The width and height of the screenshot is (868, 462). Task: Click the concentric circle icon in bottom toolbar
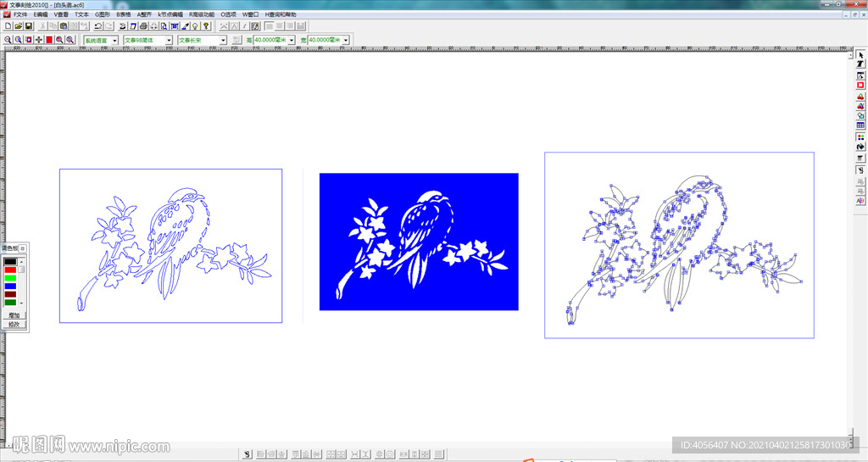click(x=390, y=454)
